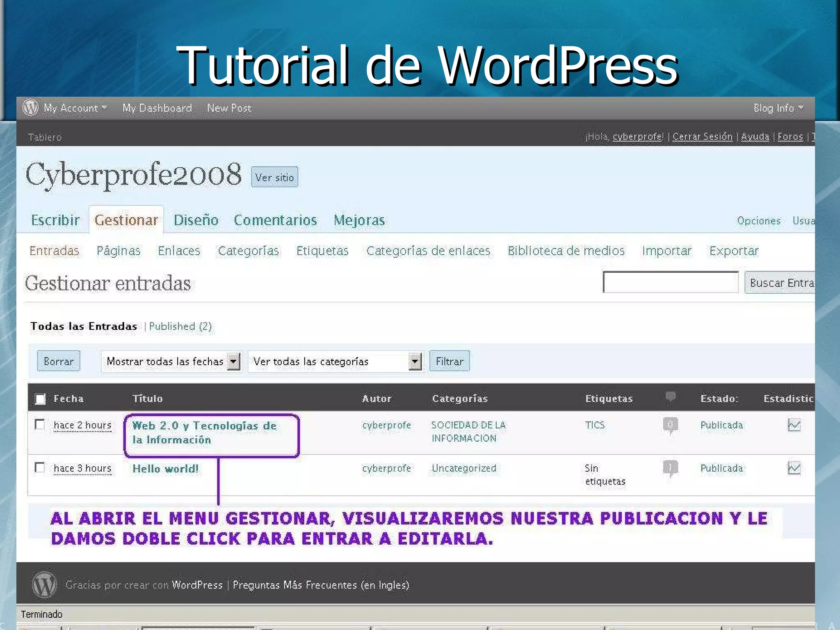Click the search entries text field
Image resolution: width=840 pixels, height=630 pixels.
pos(671,282)
